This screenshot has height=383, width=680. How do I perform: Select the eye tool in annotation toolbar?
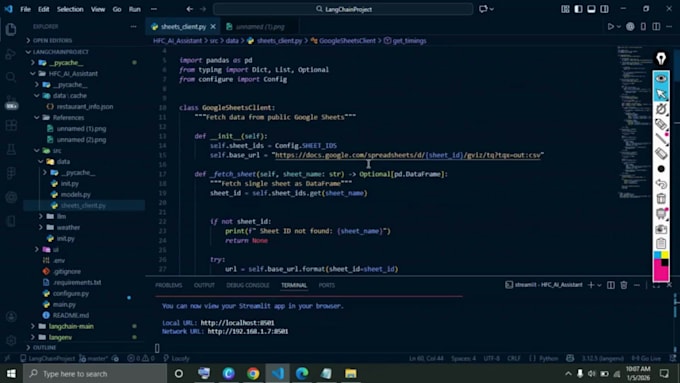point(661,79)
